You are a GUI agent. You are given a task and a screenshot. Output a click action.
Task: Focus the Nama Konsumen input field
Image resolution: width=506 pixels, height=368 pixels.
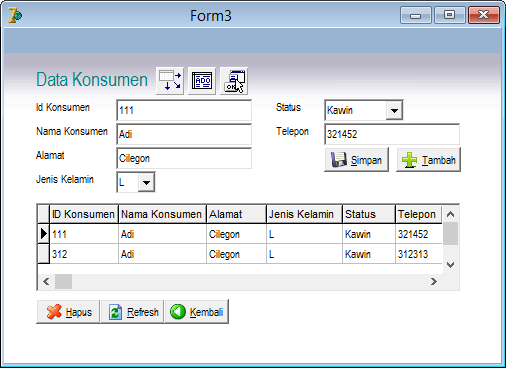184,134
